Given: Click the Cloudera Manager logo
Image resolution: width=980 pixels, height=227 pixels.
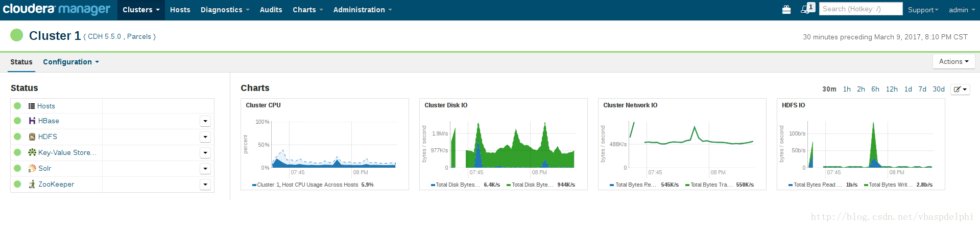Looking at the screenshot, I should (x=57, y=9).
